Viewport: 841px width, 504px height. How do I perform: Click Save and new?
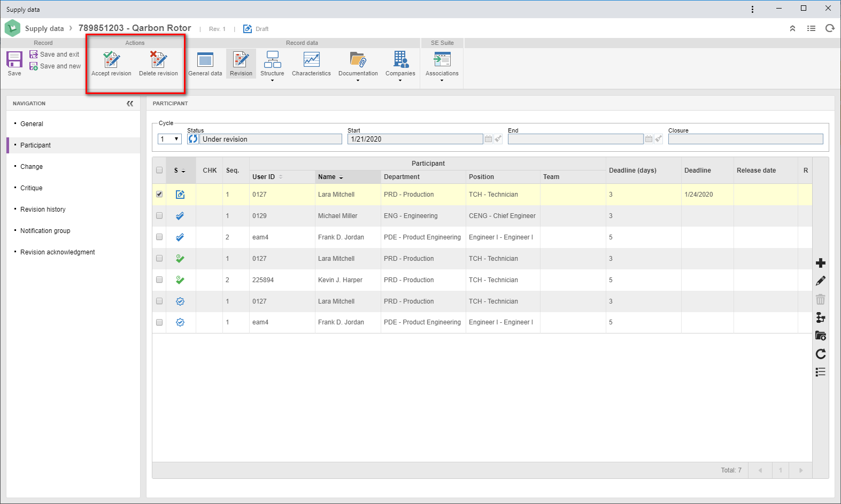[55, 66]
